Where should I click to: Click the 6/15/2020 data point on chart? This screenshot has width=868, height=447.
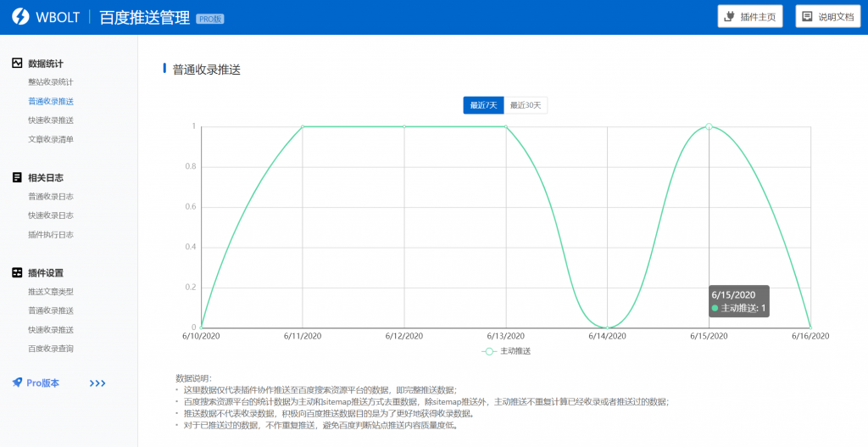[709, 126]
